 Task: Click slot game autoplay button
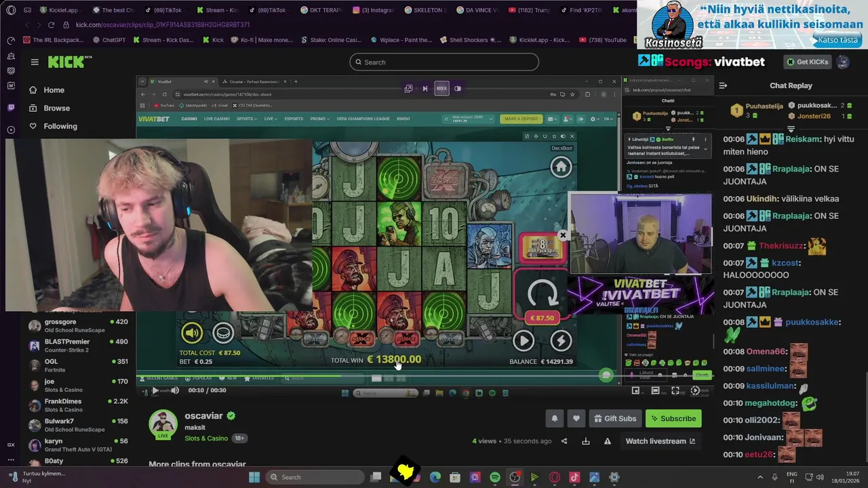pyautogui.click(x=524, y=341)
